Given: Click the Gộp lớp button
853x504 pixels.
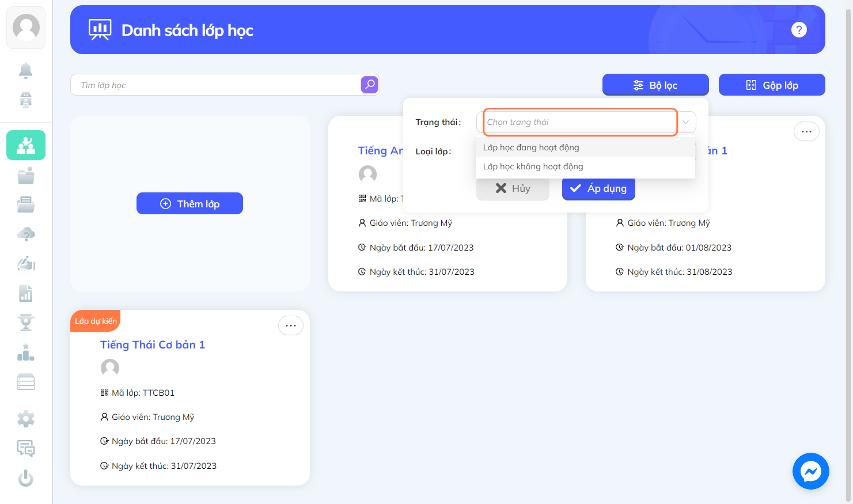Looking at the screenshot, I should (x=772, y=85).
